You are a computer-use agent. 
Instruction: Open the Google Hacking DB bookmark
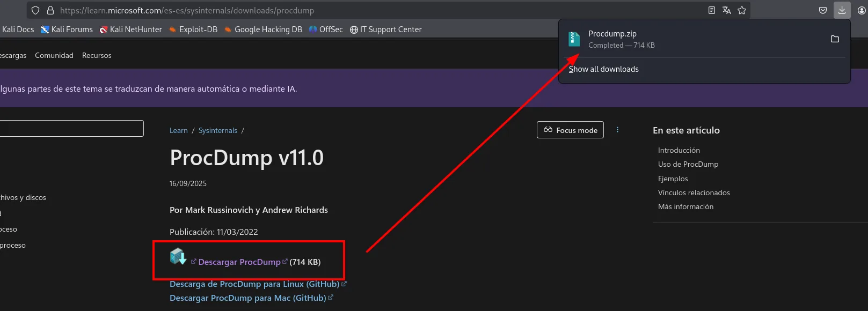point(263,29)
